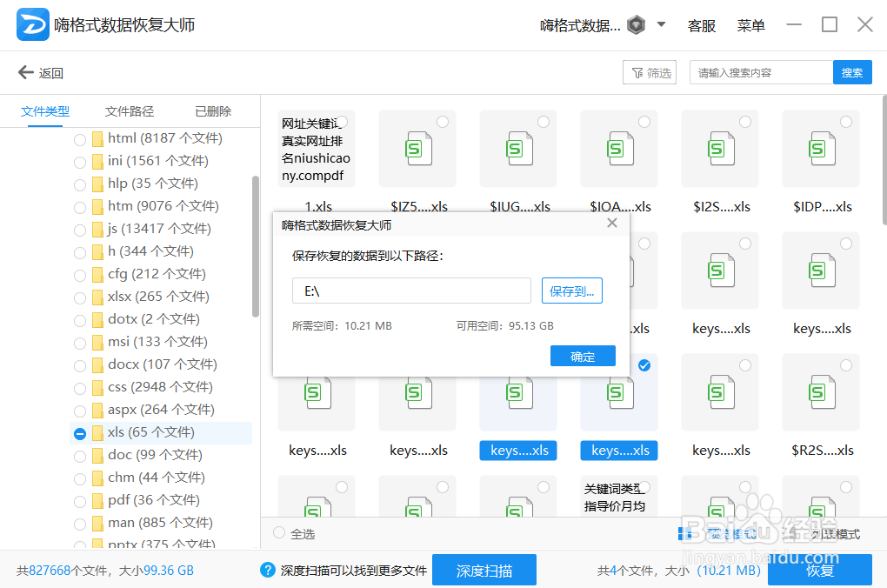Close the save path dialog with the X
The width and height of the screenshot is (887, 588).
[611, 223]
